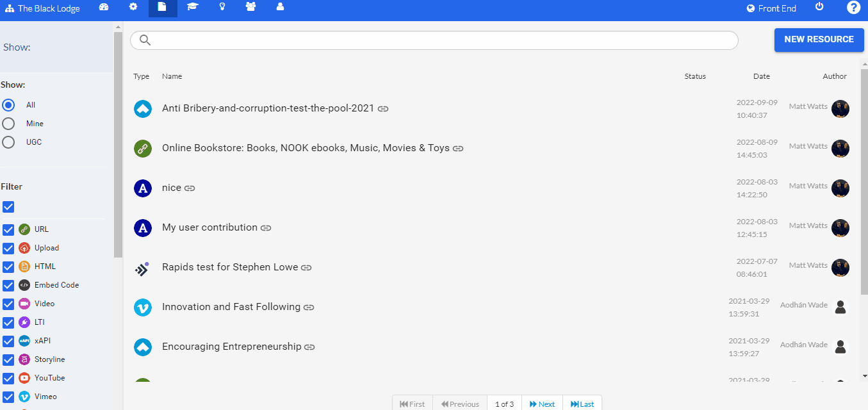Click inside the search field
The image size is (868, 410).
434,40
